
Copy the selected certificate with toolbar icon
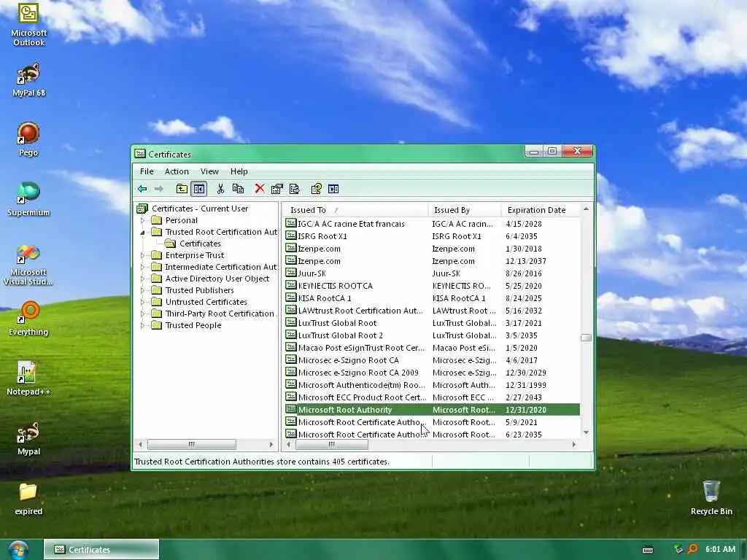click(x=239, y=189)
